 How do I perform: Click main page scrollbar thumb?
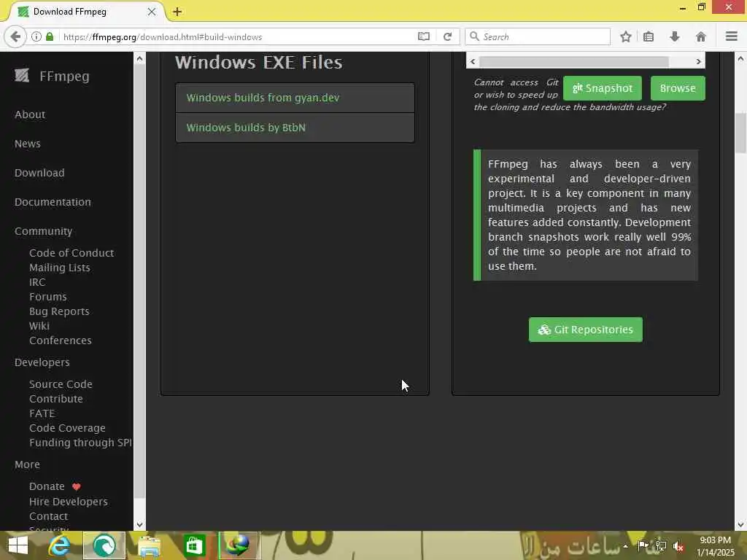pos(740,133)
